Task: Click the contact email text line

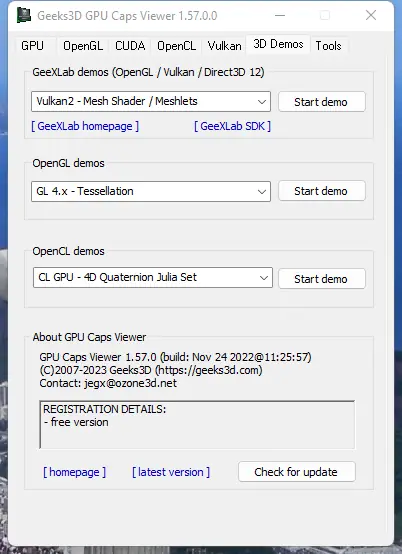Action: pyautogui.click(x=108, y=383)
